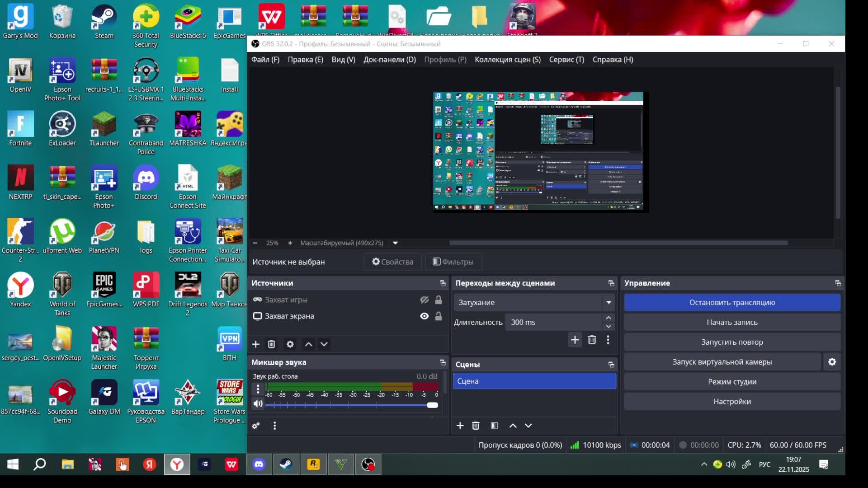Screen dimensions: 868x488
Task: Mute desktop audio speaker icon
Action: 258,404
